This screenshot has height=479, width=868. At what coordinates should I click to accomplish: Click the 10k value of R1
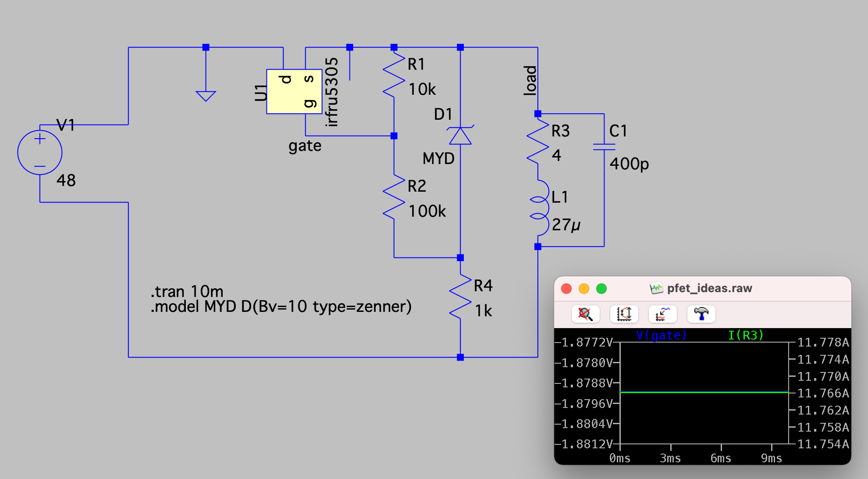422,89
